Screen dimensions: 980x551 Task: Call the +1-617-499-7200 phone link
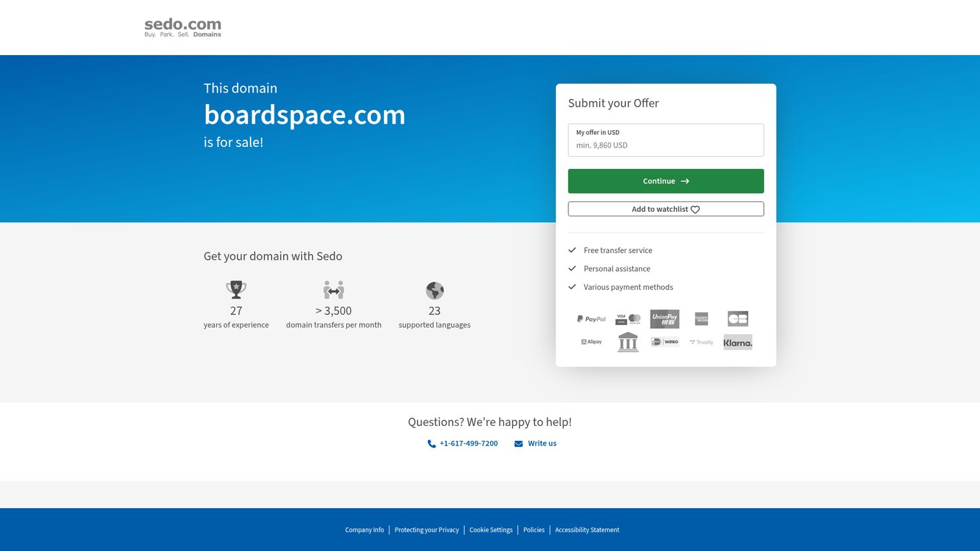click(x=463, y=444)
